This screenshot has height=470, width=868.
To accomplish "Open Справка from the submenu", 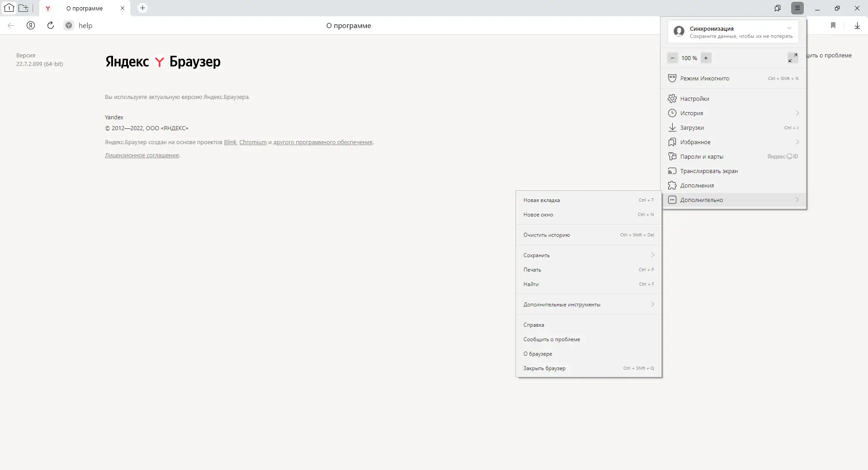I will click(x=589, y=325).
